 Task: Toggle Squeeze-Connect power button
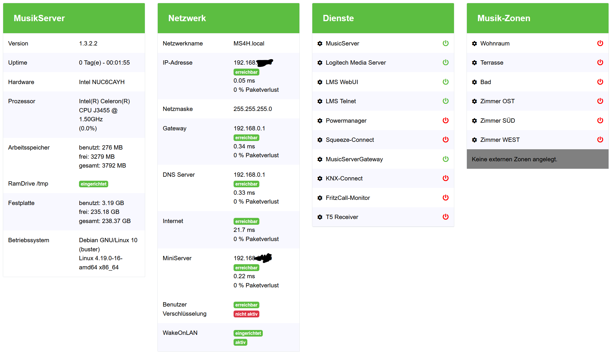445,140
